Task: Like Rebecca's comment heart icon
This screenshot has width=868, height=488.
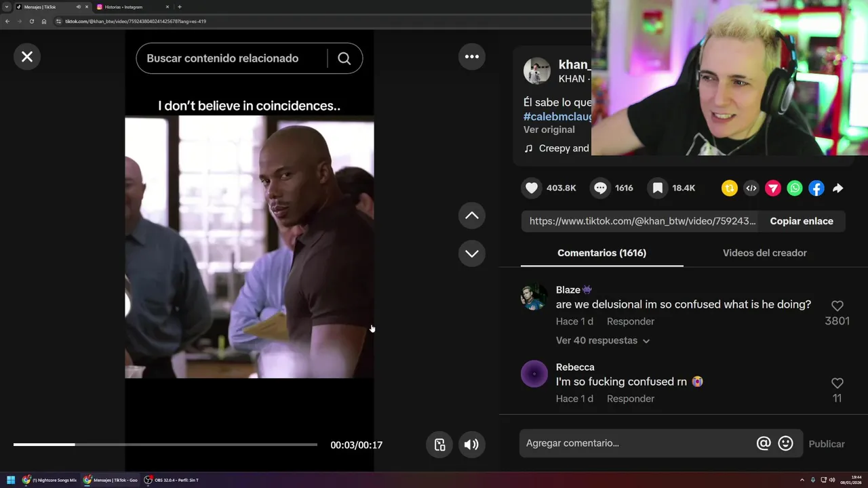Action: click(837, 383)
